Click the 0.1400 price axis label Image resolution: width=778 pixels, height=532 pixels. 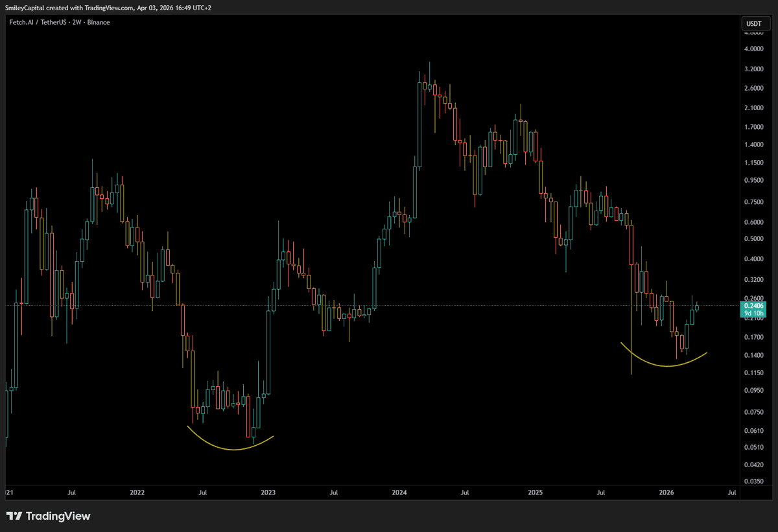(754, 355)
